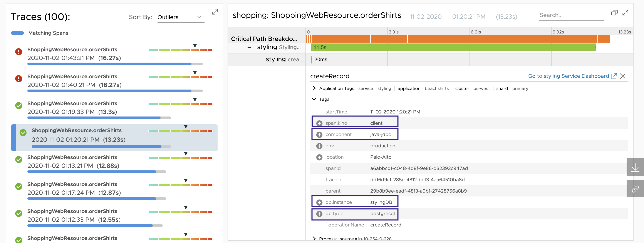Download the trace using the download icon
The image size is (644, 243).
point(635,167)
